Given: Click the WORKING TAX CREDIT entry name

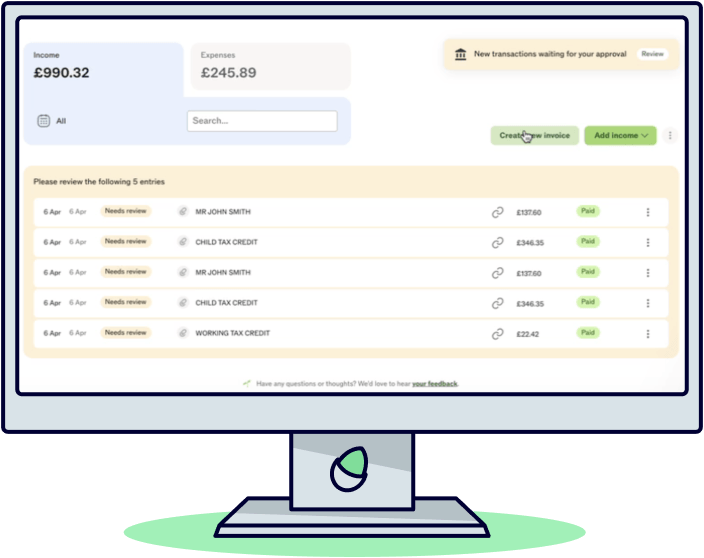Looking at the screenshot, I should tap(233, 333).
